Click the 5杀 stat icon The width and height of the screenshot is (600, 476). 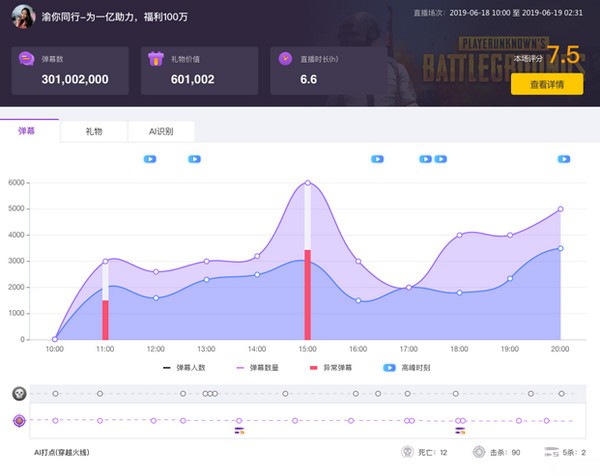(x=551, y=452)
